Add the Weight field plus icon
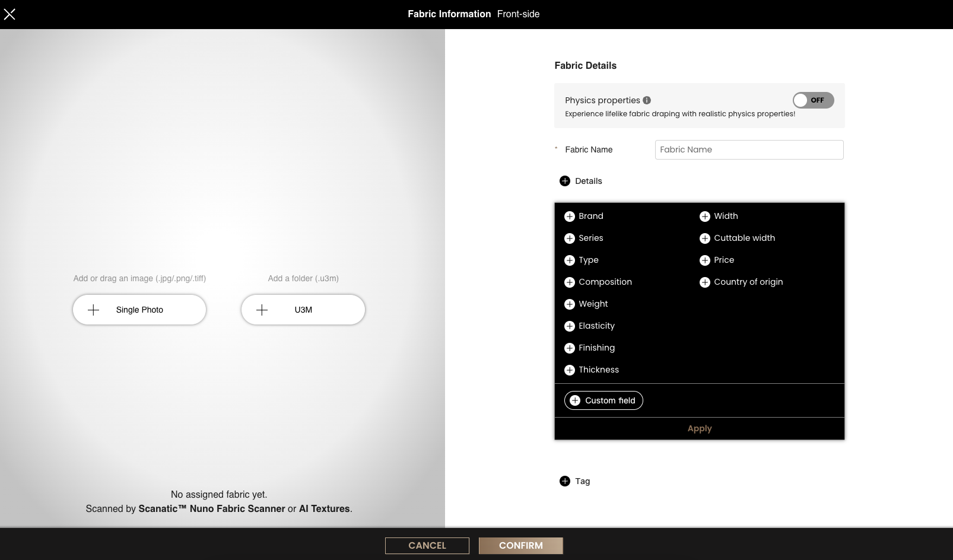 570,304
